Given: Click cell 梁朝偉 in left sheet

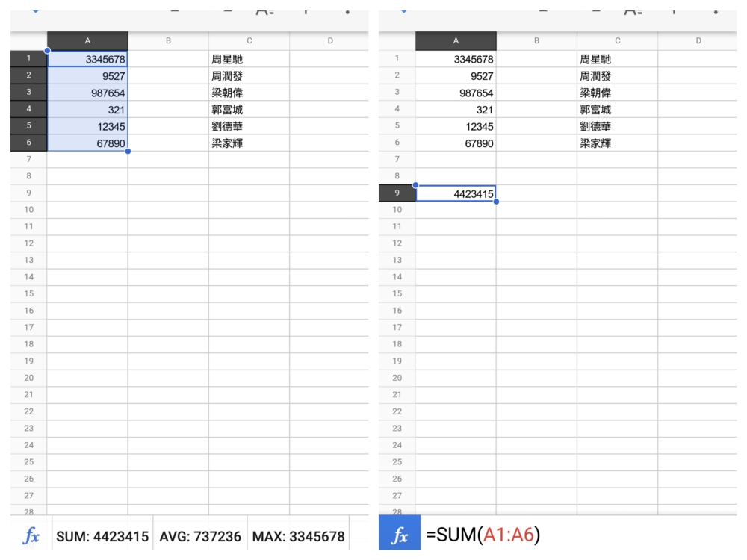Looking at the screenshot, I should 249,93.
